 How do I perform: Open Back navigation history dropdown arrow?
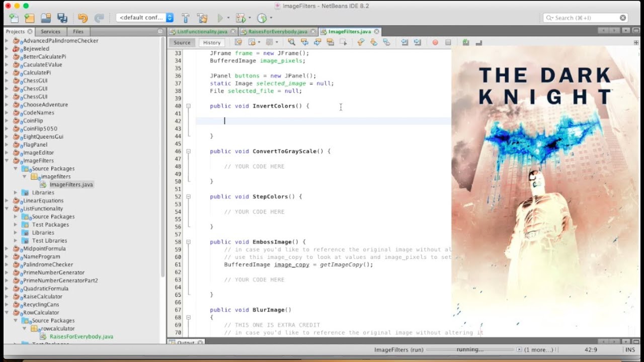(x=259, y=43)
